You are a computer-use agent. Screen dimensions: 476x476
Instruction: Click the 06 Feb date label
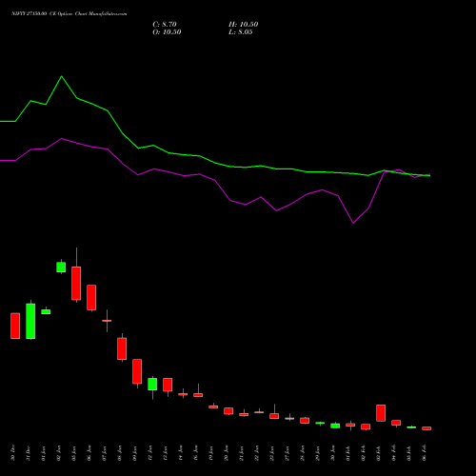(425, 453)
